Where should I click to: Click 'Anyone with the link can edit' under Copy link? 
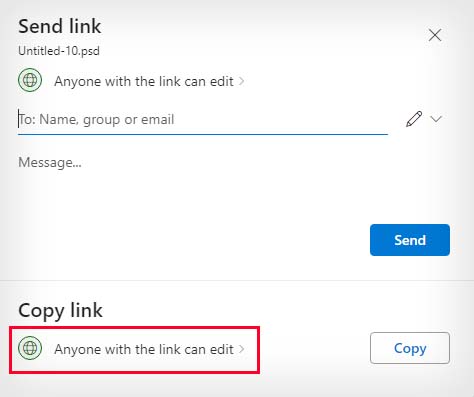(144, 349)
